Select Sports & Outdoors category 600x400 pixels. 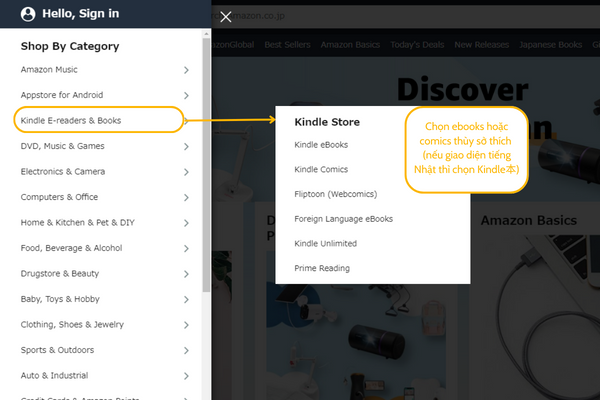click(57, 350)
